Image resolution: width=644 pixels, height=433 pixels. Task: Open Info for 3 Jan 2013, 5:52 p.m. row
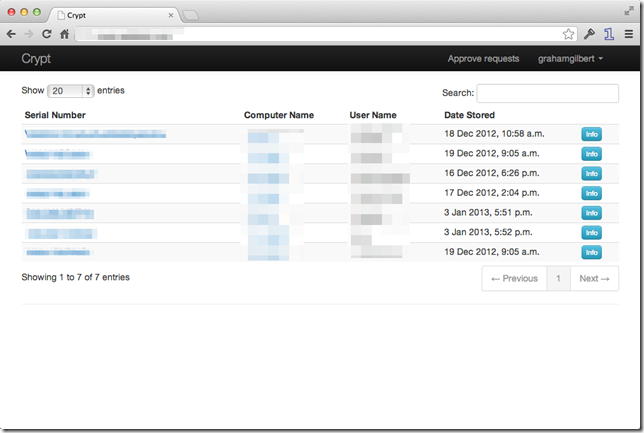pos(591,233)
